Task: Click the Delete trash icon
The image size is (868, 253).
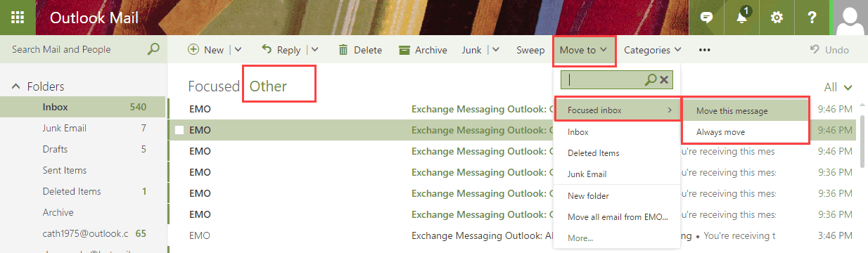Action: click(343, 50)
